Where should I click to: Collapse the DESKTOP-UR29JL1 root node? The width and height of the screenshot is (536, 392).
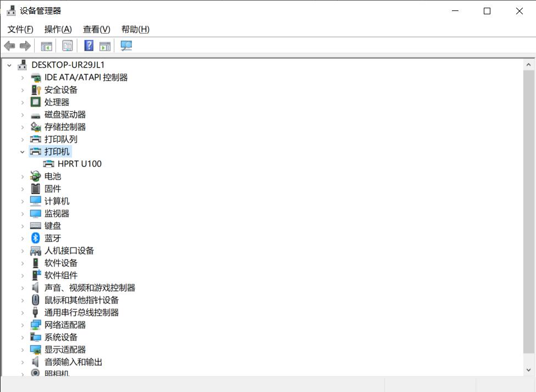click(x=9, y=65)
